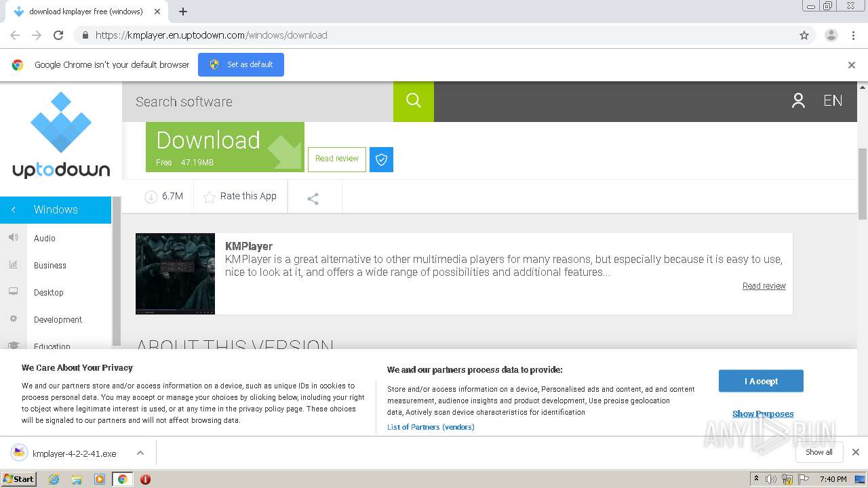Viewport: 868px width, 488px height.
Task: Open the taskbar file explorer folder
Action: point(77,479)
